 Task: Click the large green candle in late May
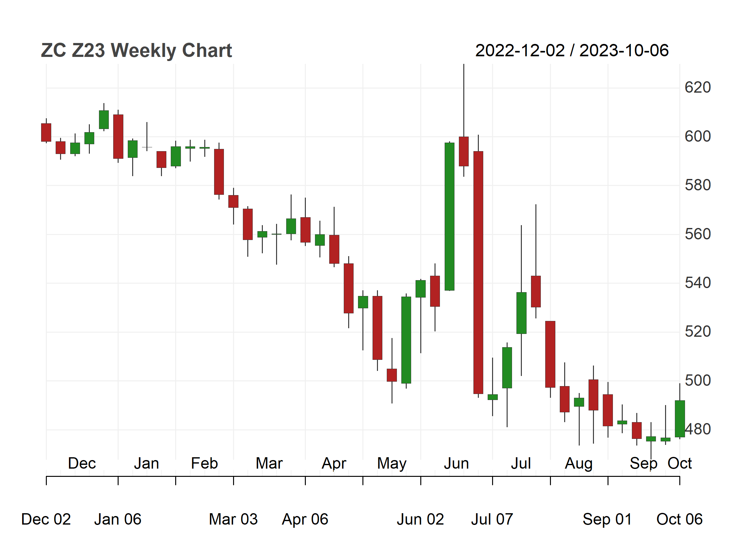pyautogui.click(x=406, y=340)
